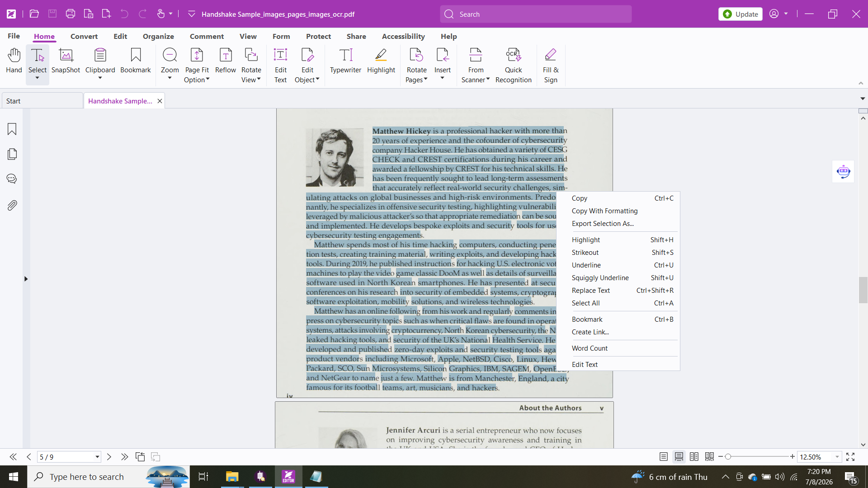Expand the Clipboard dropdown arrow
868x488 pixels.
click(x=100, y=79)
